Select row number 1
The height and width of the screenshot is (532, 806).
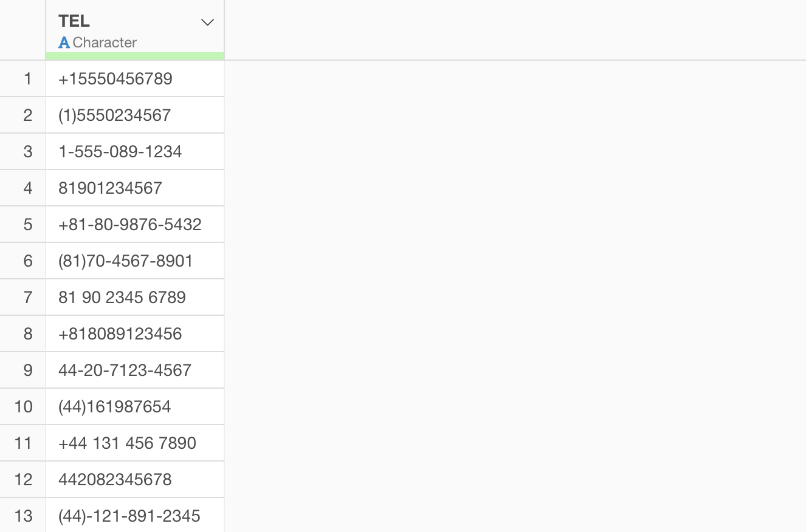[27, 79]
